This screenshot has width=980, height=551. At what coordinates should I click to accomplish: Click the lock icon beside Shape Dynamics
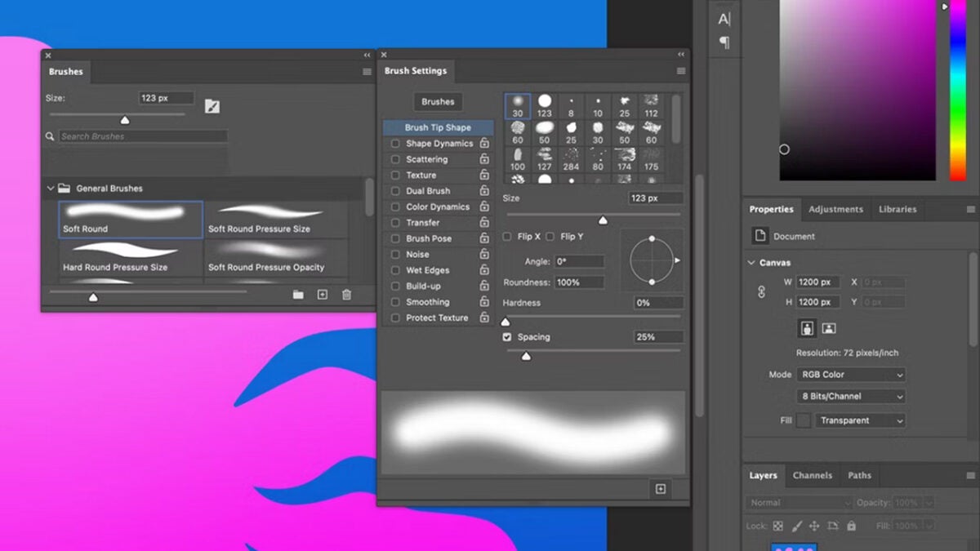[484, 144]
